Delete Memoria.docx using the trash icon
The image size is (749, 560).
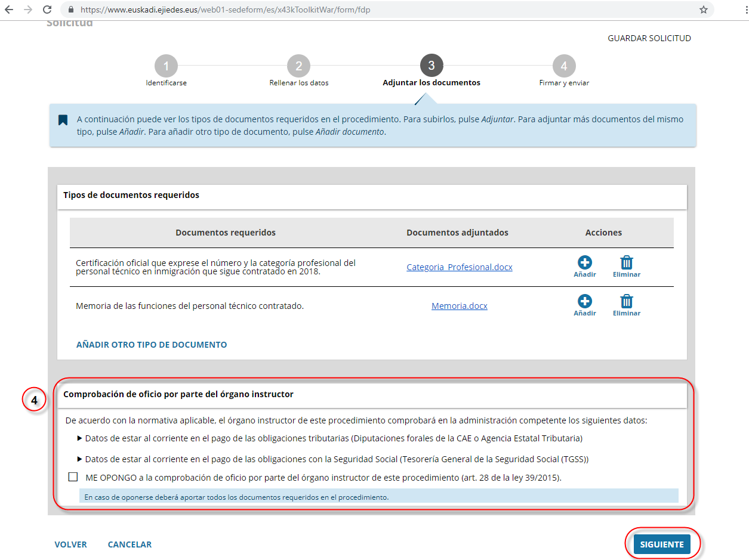[626, 301]
